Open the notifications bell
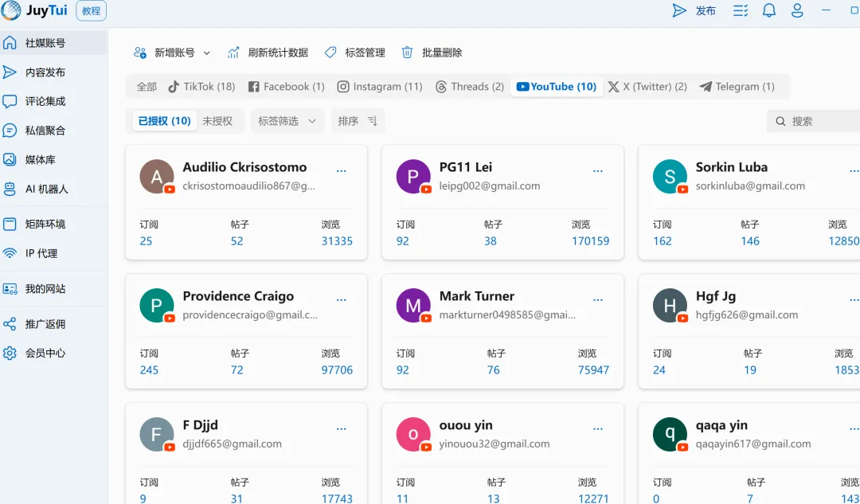The width and height of the screenshot is (860, 504). pos(769,10)
